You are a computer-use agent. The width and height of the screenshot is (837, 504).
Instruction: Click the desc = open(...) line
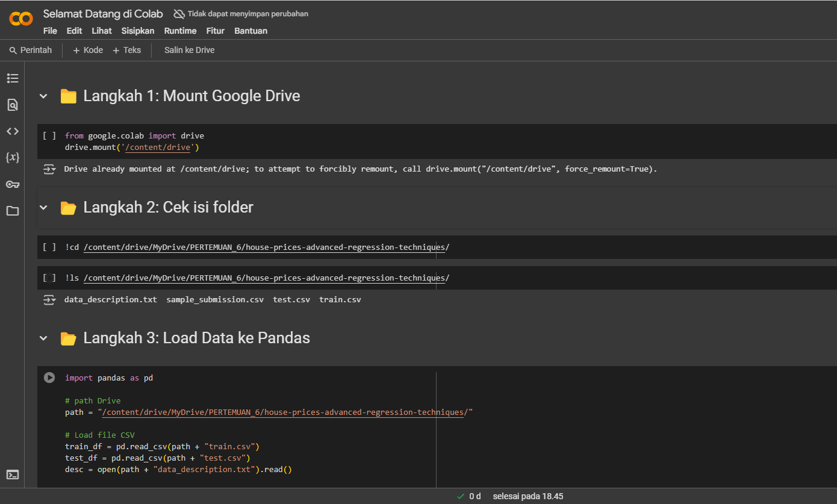coord(178,470)
